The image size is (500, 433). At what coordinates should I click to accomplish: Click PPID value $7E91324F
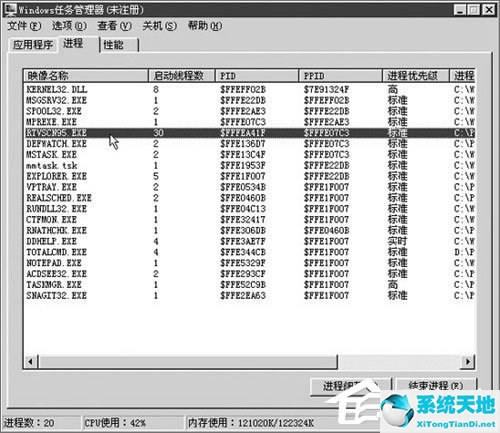[x=326, y=89]
